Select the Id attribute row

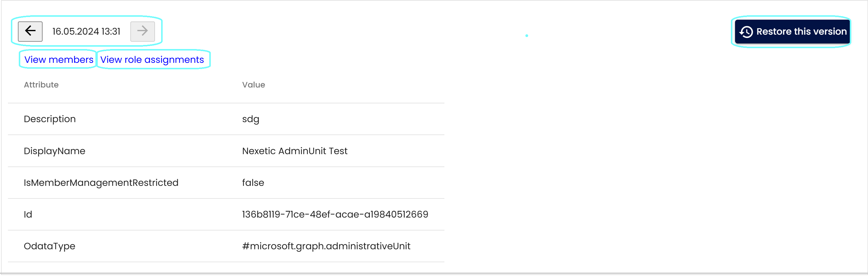tap(226, 215)
